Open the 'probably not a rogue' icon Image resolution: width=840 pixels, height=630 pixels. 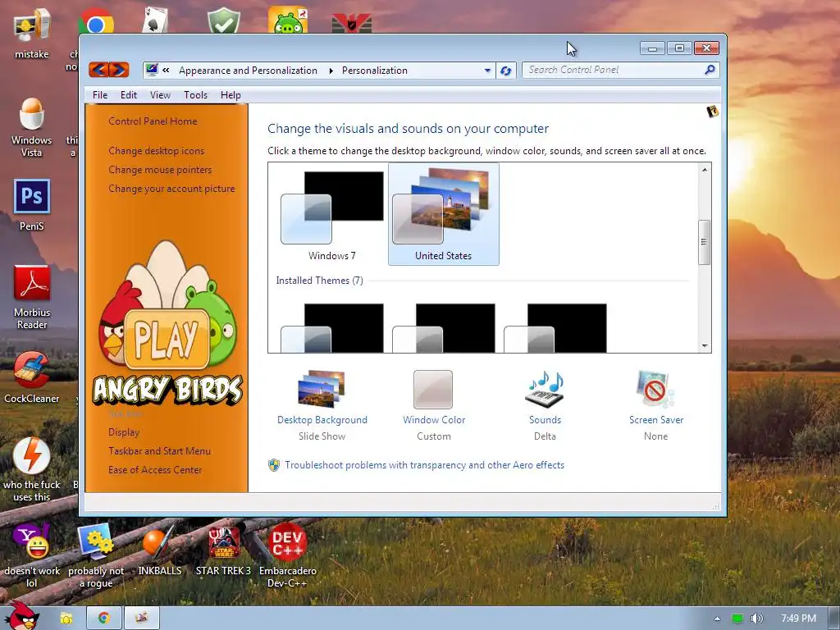pyautogui.click(x=96, y=555)
